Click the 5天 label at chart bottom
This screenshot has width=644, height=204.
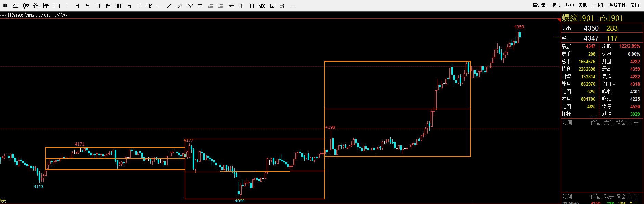[3, 201]
